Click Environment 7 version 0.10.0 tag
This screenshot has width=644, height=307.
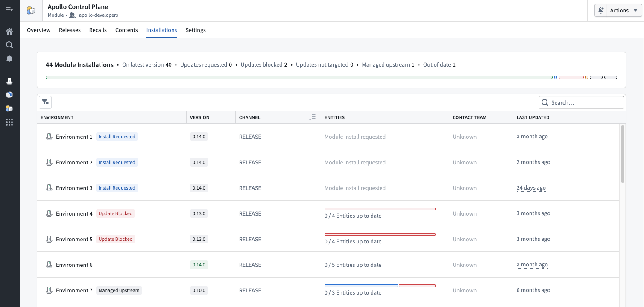(x=199, y=290)
